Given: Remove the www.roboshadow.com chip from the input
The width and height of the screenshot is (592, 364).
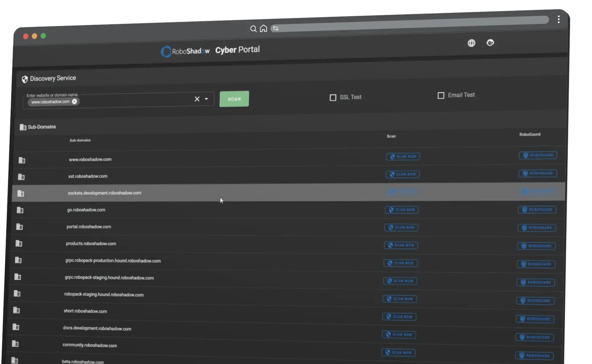Looking at the screenshot, I should pyautogui.click(x=75, y=102).
